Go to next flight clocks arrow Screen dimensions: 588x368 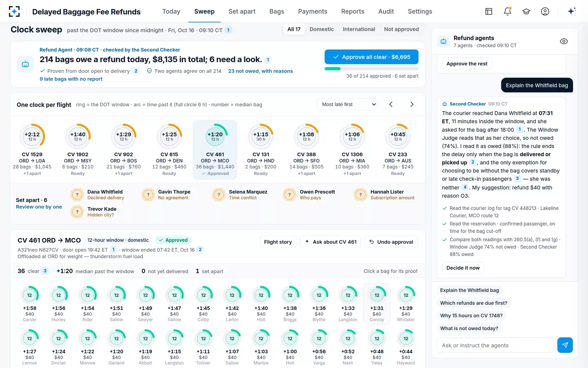pos(412,104)
